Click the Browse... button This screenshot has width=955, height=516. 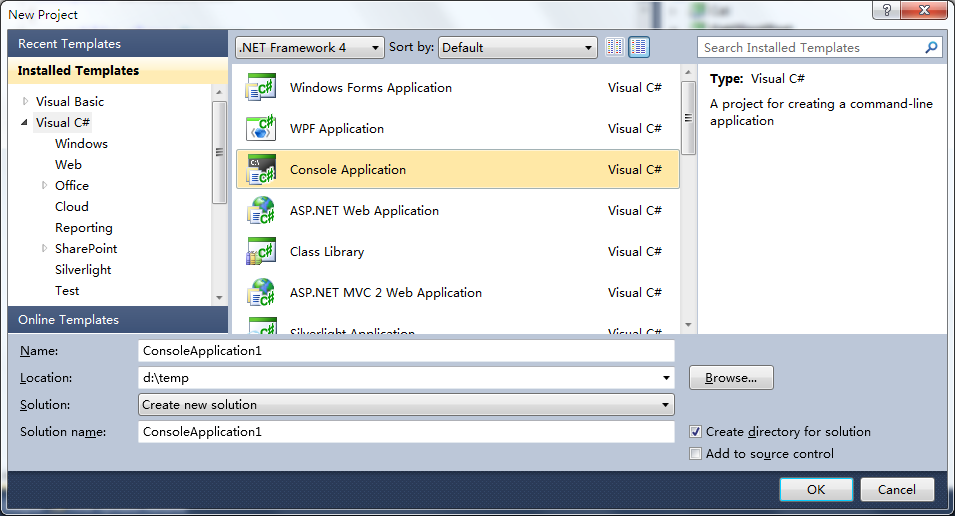click(x=731, y=378)
